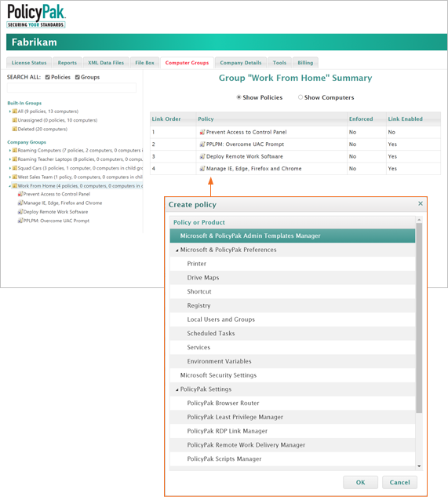Click the Squad Cars group folder icon
The image size is (448, 497).
15,168
